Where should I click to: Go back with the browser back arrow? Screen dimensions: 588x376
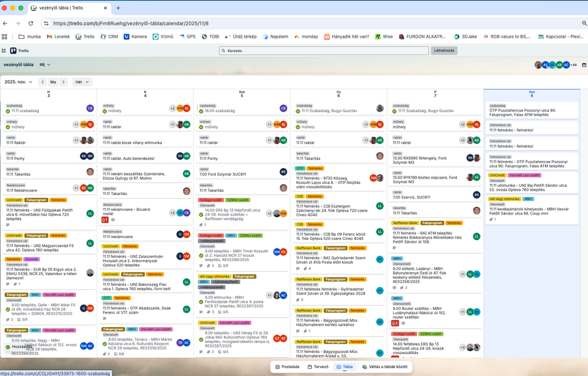click(x=5, y=24)
